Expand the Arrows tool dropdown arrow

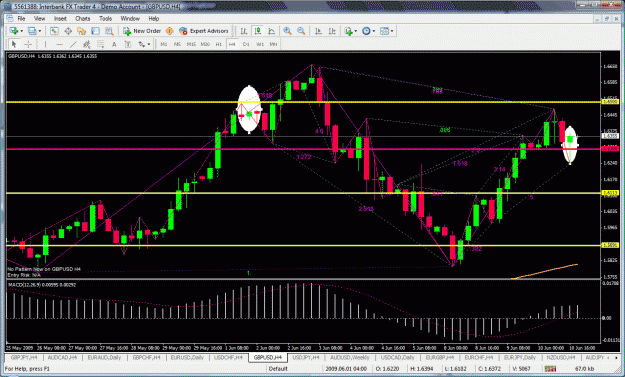click(149, 44)
